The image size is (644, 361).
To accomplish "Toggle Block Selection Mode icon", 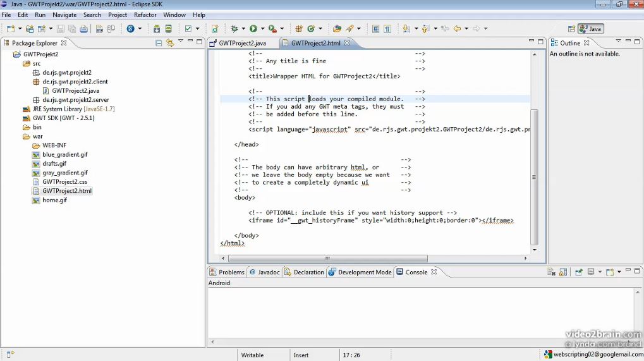I will point(375,28).
